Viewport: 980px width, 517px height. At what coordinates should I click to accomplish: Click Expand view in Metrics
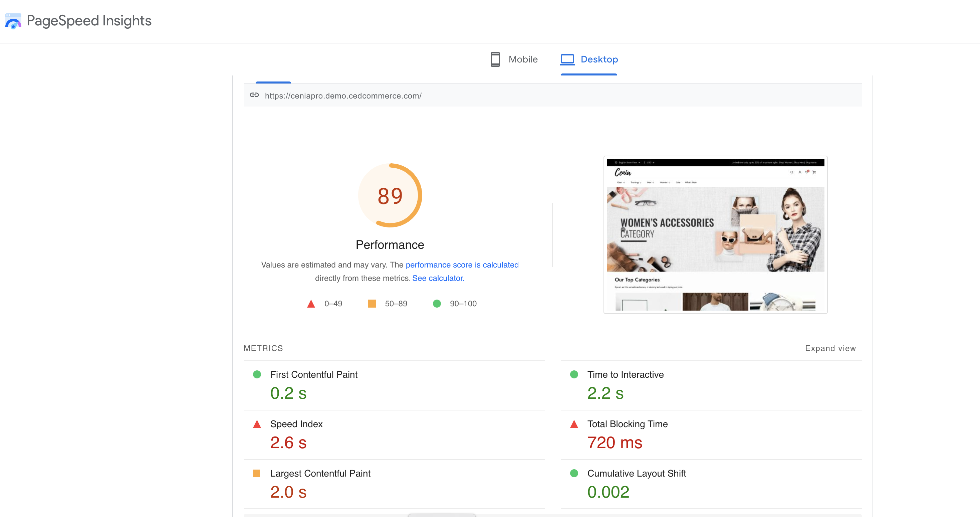point(830,348)
